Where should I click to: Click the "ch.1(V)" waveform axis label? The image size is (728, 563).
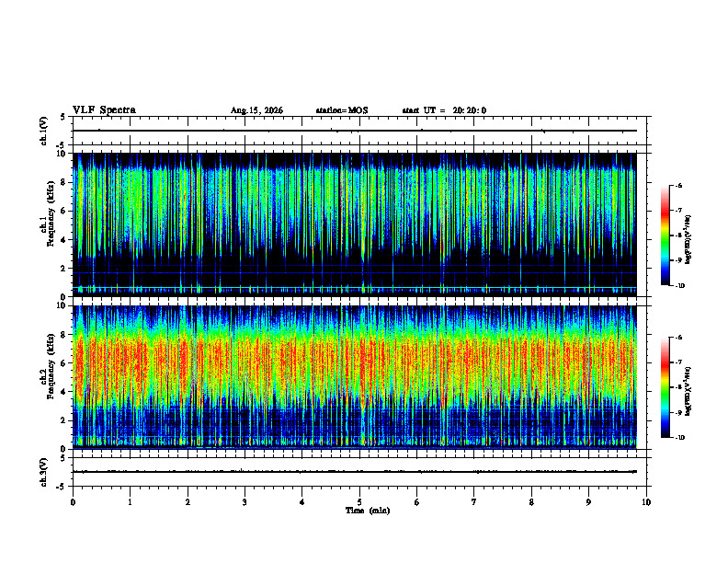(43, 131)
